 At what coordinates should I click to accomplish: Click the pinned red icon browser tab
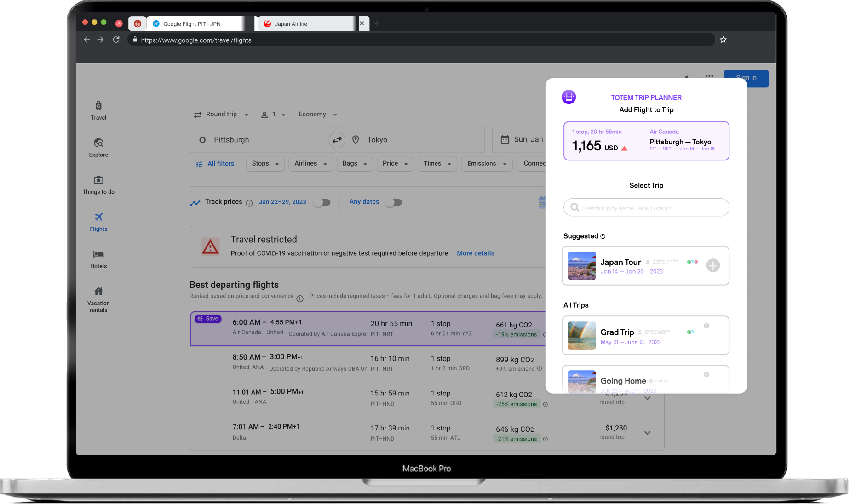(138, 23)
